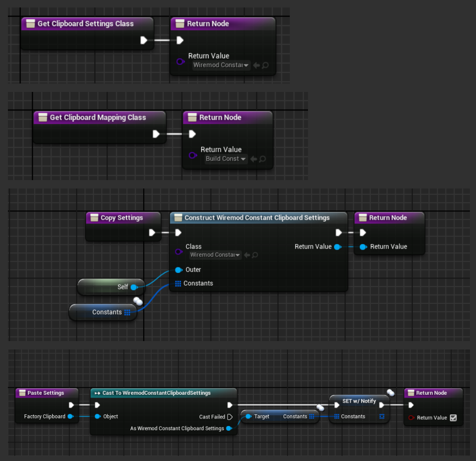476x461 pixels.
Task: Click the Return Value output pin on Construct node
Action: point(337,247)
